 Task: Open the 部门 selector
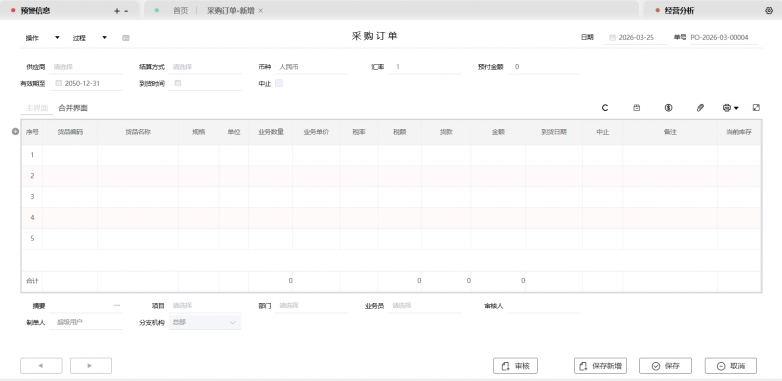click(312, 306)
